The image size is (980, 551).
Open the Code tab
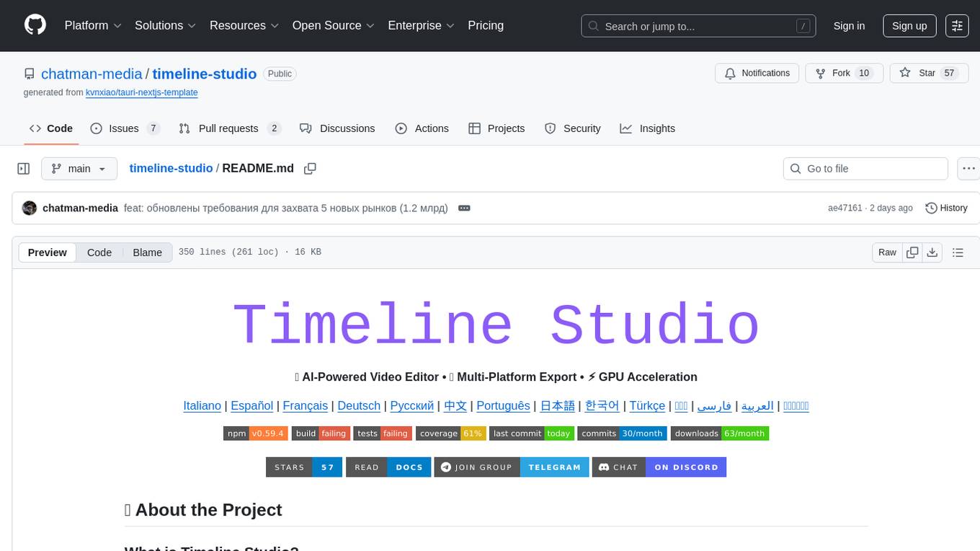(x=51, y=128)
